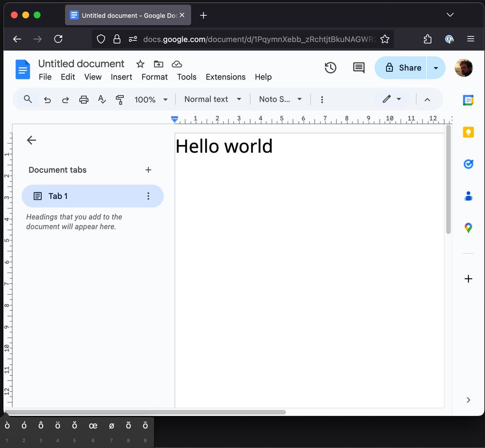Open browser extensions icon
The image size is (485, 448).
pyautogui.click(x=427, y=39)
